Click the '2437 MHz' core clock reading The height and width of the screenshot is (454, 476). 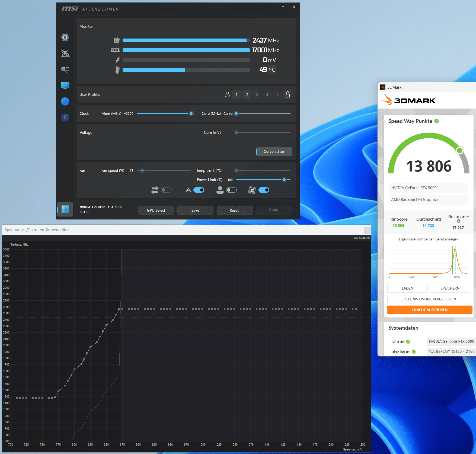[x=266, y=40]
